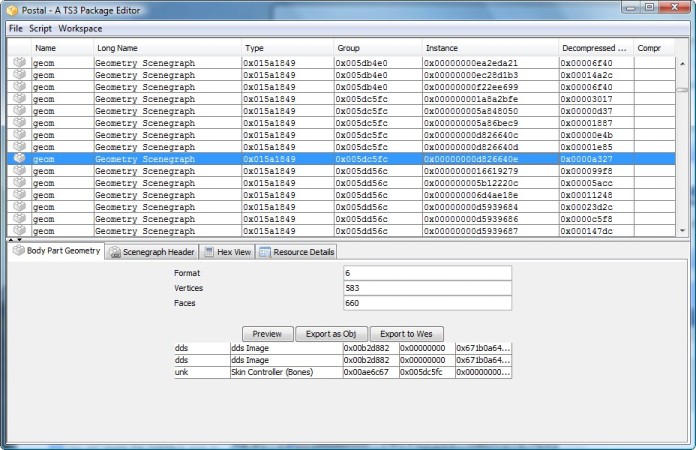Image resolution: width=696 pixels, height=450 pixels.
Task: Switch to the Body Part Geometry tab
Action: pos(56,251)
